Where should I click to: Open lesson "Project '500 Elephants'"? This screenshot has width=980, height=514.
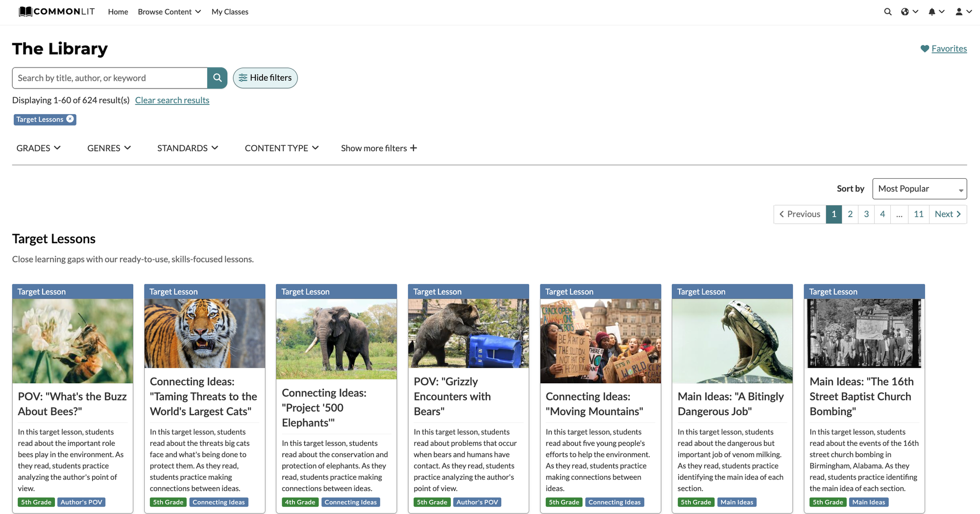point(324,408)
